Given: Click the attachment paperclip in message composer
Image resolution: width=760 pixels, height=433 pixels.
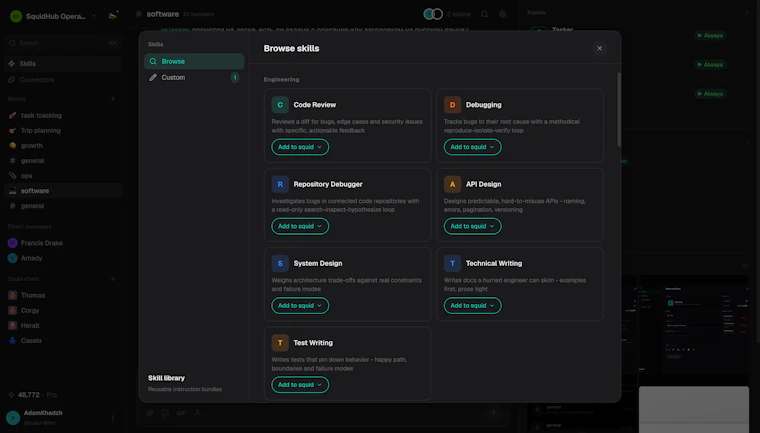Looking at the screenshot, I should click(150, 413).
